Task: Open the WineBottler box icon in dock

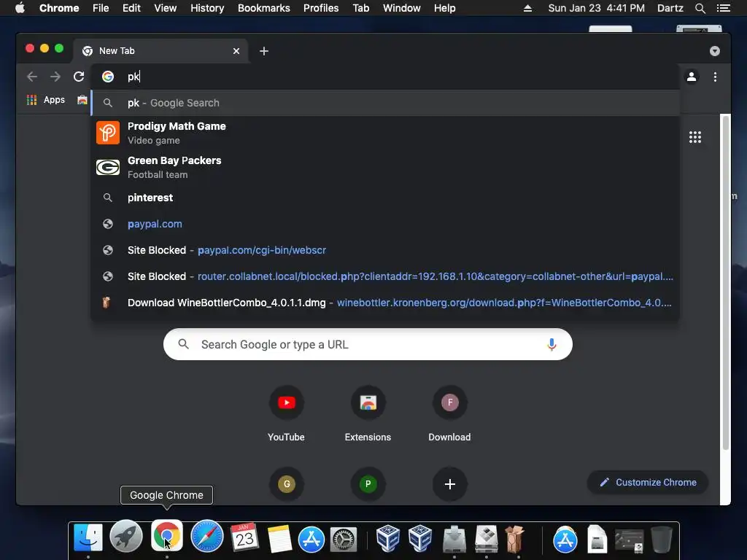Action: coord(514,539)
